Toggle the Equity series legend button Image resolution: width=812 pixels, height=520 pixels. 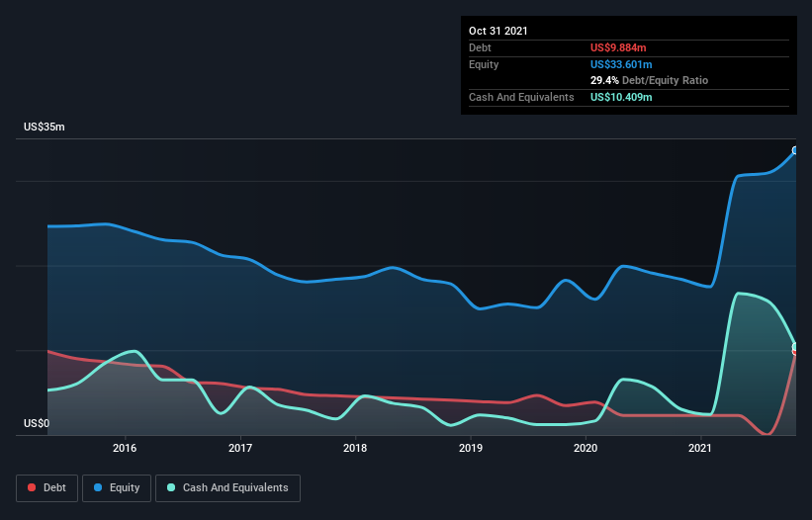117,488
